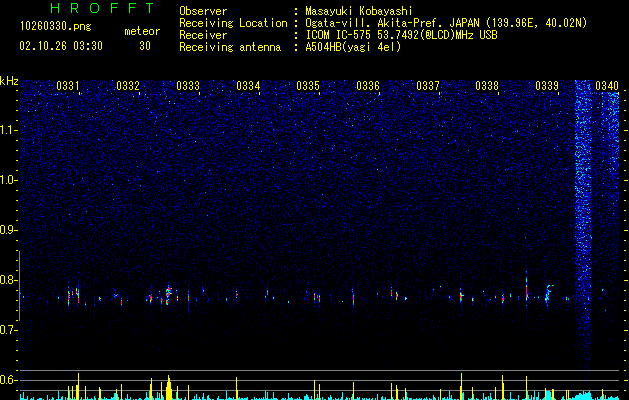
Task: Click the 'Receiving antenna' label
Action: (230, 47)
